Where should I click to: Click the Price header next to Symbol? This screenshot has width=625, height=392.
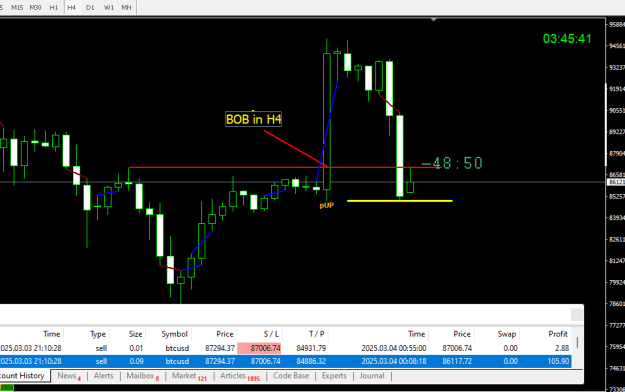[224, 334]
